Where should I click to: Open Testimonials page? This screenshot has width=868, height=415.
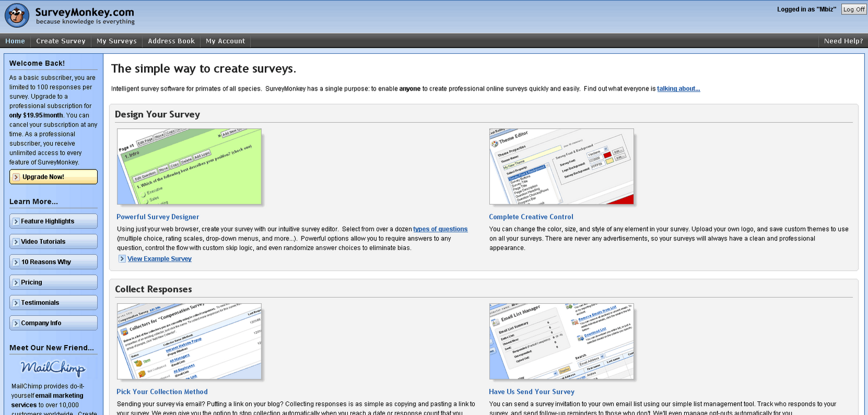point(53,303)
